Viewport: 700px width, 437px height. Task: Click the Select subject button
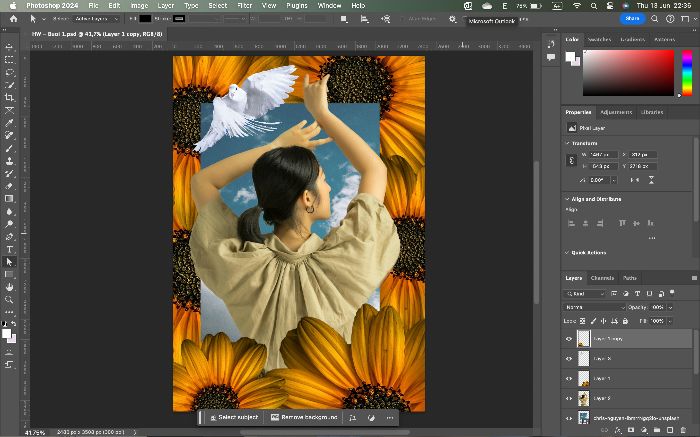pyautogui.click(x=234, y=418)
